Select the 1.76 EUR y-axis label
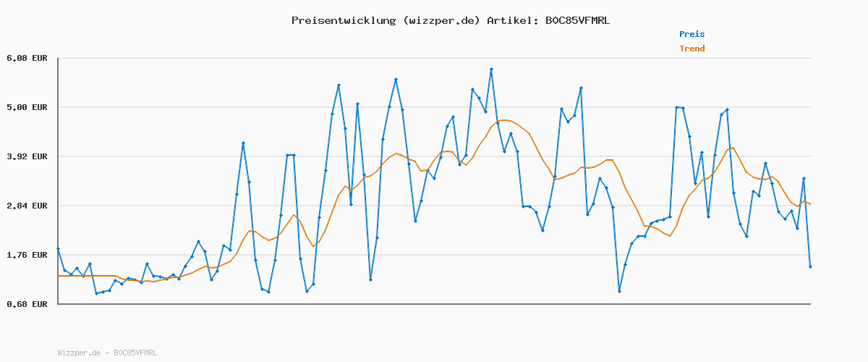Screen dimensions: 868x362 click(x=27, y=255)
